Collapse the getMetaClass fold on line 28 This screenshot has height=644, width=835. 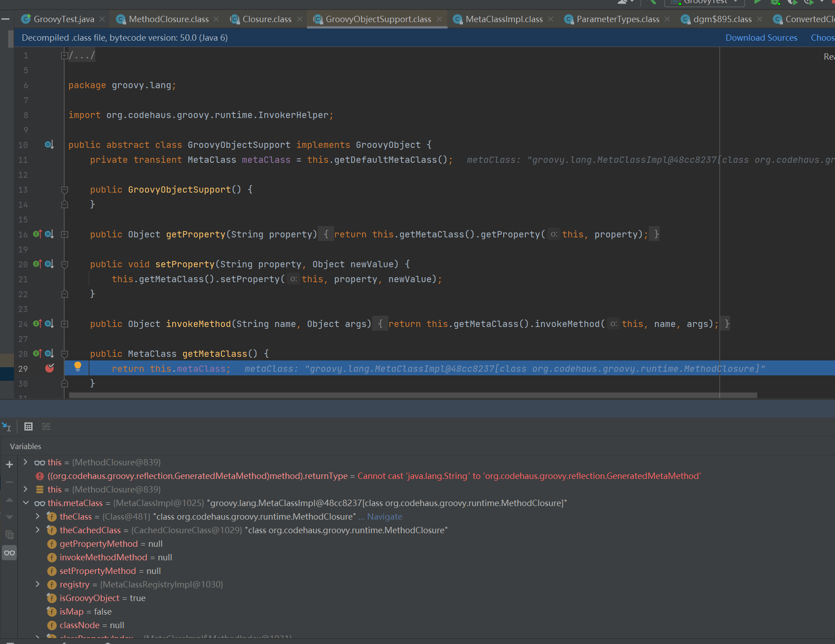64,354
